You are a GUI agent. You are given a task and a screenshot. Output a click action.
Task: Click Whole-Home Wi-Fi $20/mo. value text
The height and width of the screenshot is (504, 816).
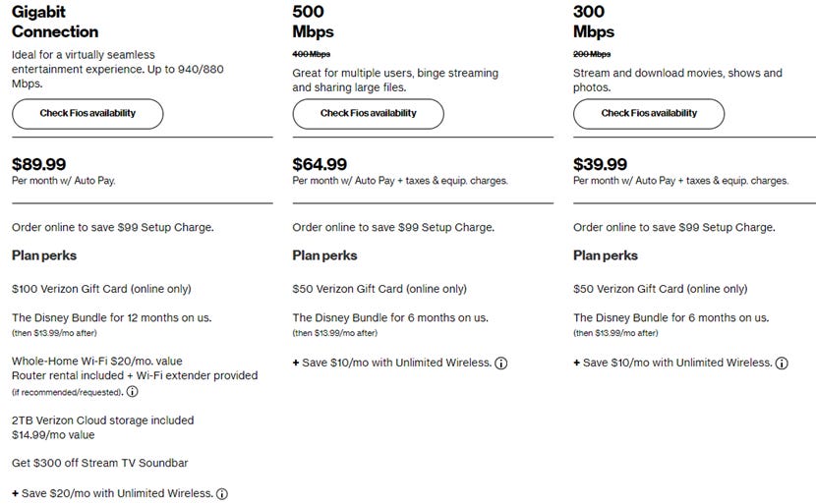coord(97,361)
